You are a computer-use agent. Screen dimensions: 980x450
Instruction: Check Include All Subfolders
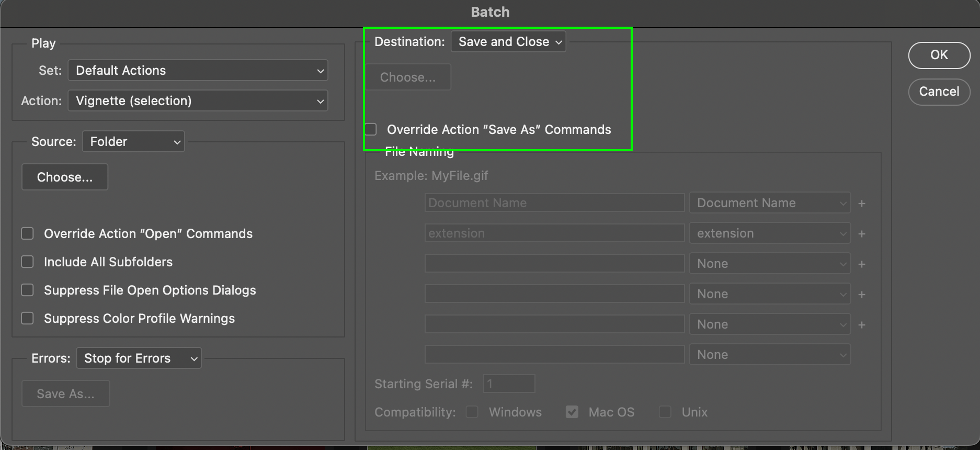[27, 262]
